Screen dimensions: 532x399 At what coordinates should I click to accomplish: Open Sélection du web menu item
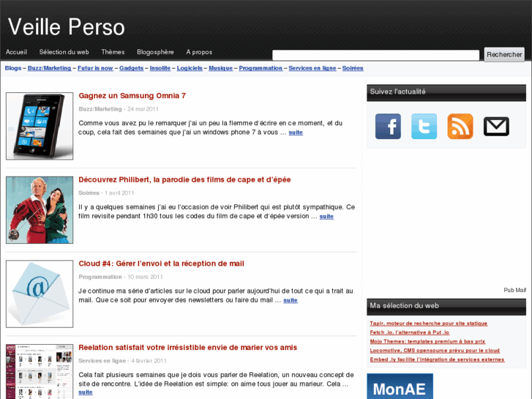coord(64,52)
